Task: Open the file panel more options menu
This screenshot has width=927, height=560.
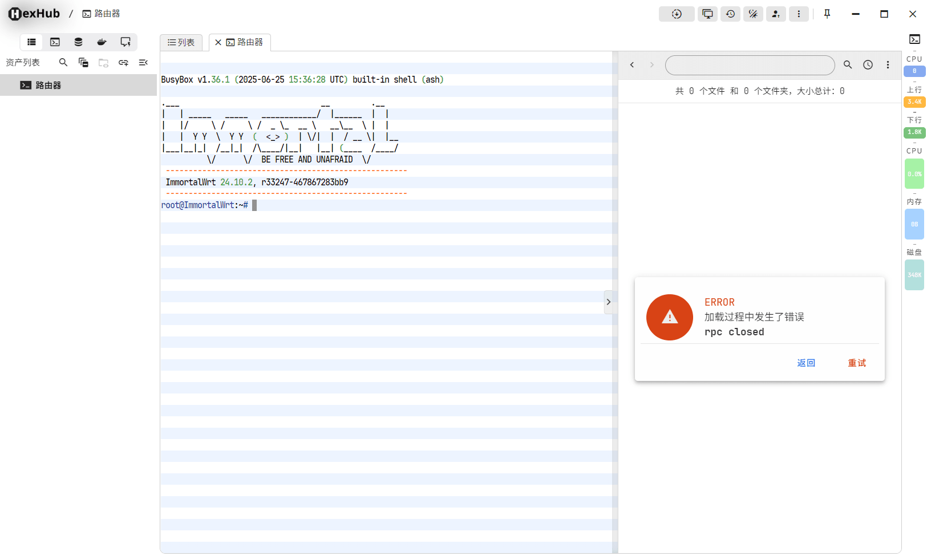Action: [x=888, y=65]
